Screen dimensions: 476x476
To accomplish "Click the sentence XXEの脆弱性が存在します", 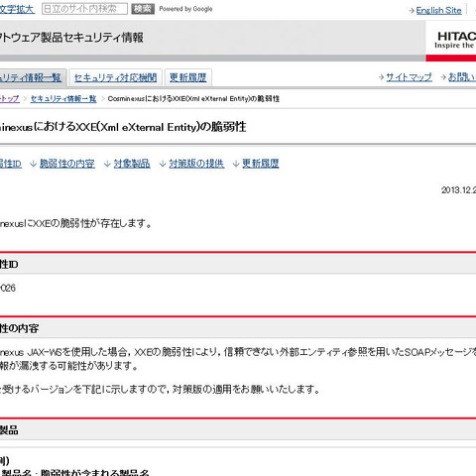I will point(76,223).
